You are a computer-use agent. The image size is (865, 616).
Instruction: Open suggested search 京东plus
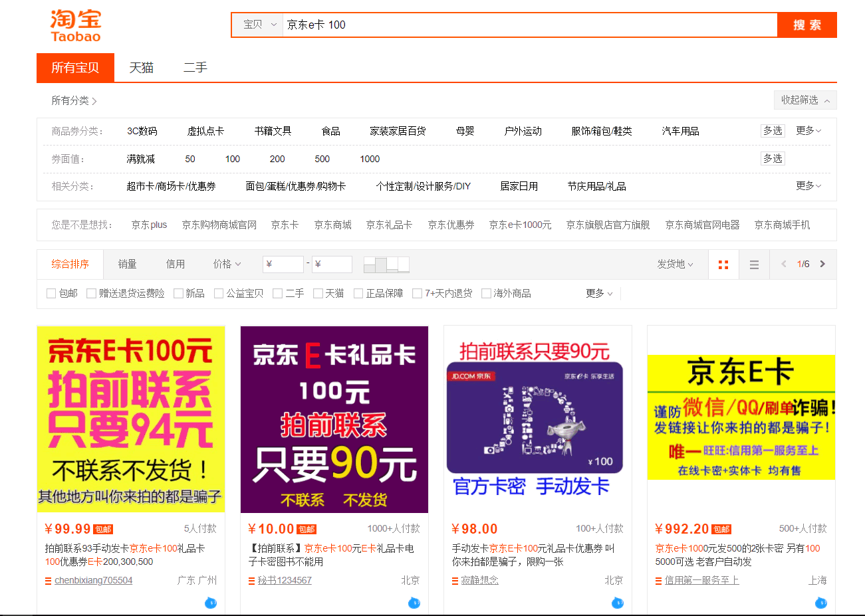149,225
